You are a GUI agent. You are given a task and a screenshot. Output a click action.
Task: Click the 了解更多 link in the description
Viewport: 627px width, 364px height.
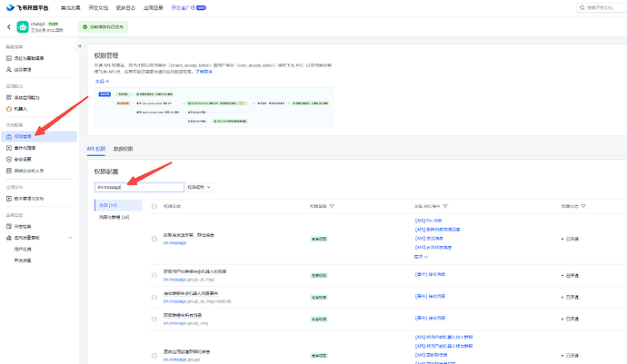click(204, 72)
